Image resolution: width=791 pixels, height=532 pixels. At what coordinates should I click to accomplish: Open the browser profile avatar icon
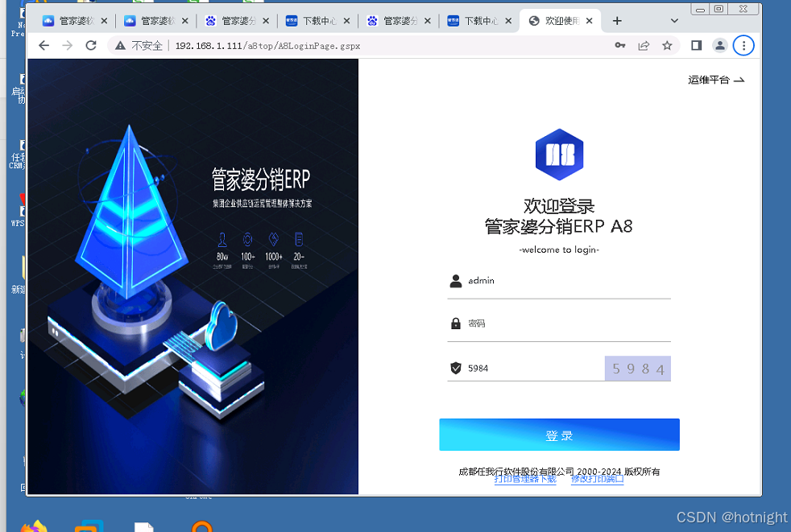(719, 46)
